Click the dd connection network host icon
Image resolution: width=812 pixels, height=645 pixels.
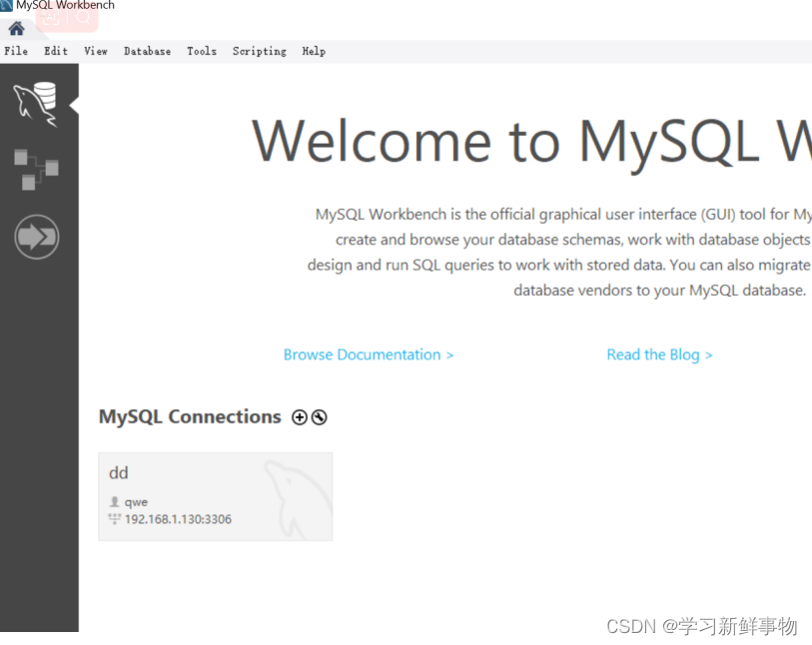(115, 518)
